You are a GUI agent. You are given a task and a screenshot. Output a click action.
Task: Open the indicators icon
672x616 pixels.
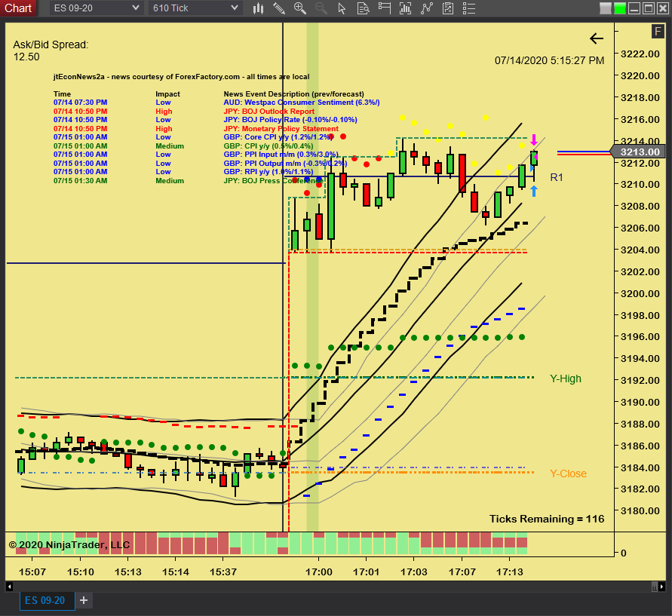coord(426,8)
